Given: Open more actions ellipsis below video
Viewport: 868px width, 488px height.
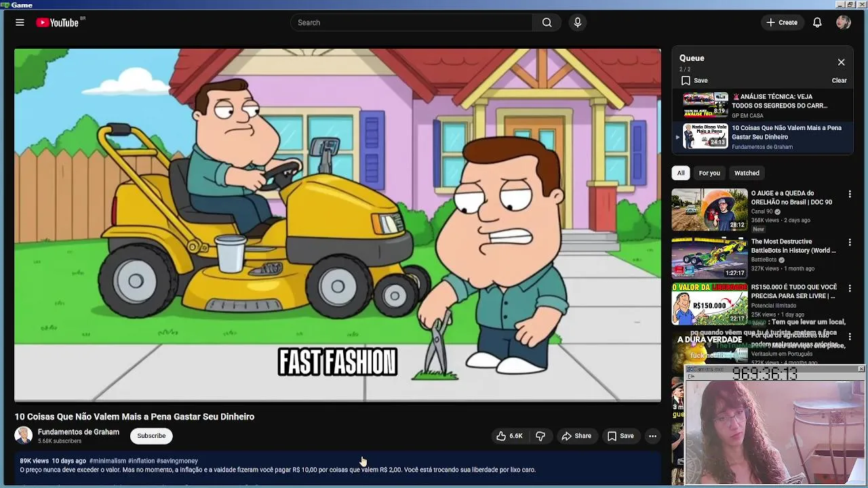Looking at the screenshot, I should [652, 436].
